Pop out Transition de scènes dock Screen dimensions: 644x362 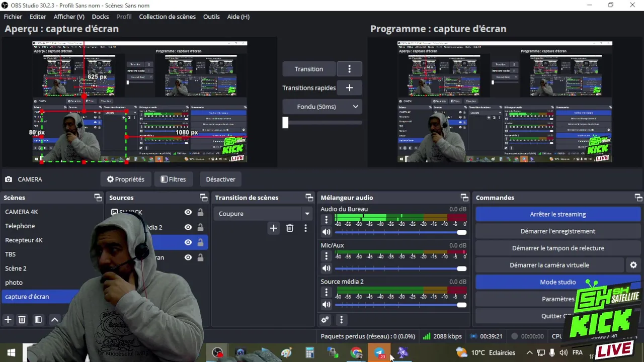pyautogui.click(x=308, y=198)
